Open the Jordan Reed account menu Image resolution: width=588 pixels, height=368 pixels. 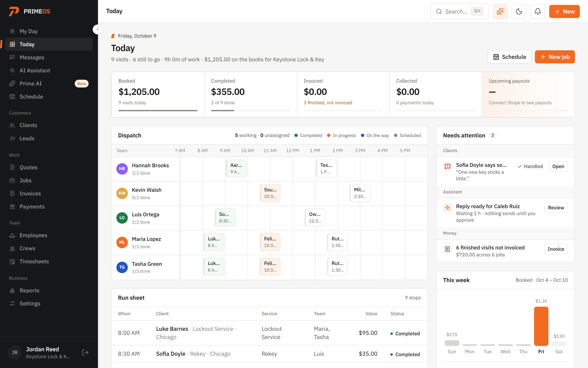click(42, 353)
